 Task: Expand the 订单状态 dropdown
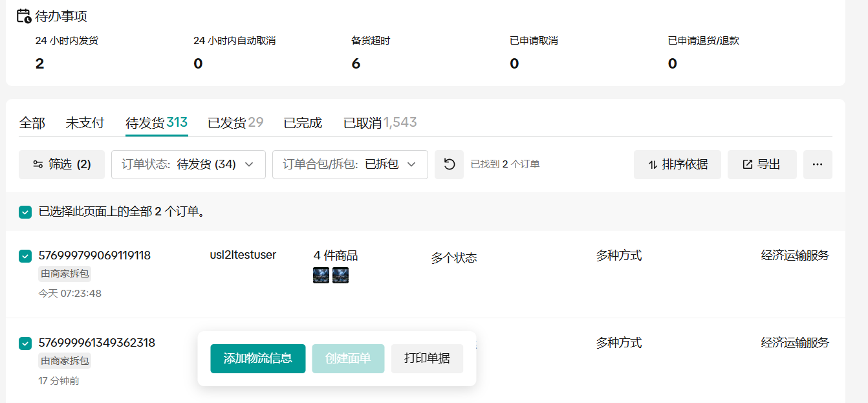(x=188, y=164)
